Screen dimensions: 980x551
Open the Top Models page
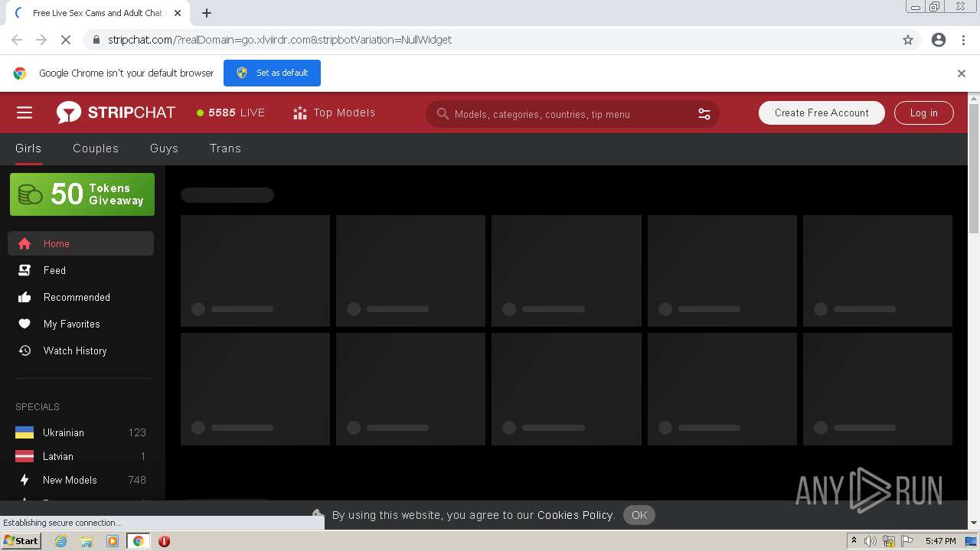pos(334,112)
